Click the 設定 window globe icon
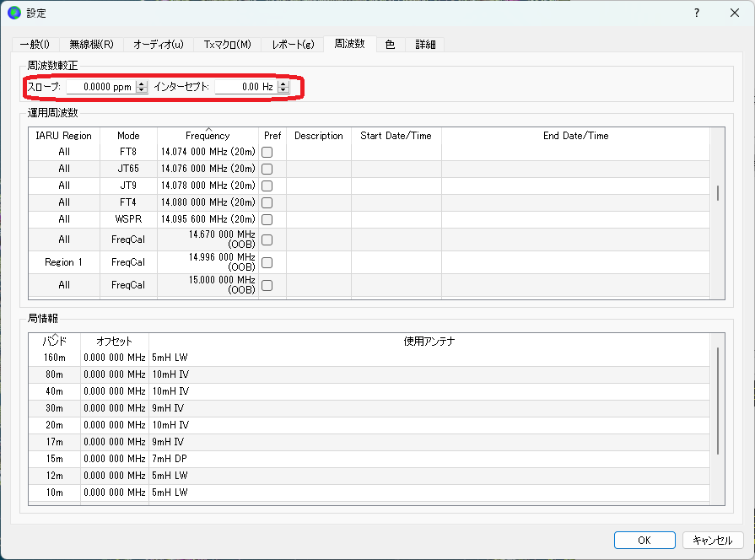The height and width of the screenshot is (560, 755). click(x=14, y=13)
